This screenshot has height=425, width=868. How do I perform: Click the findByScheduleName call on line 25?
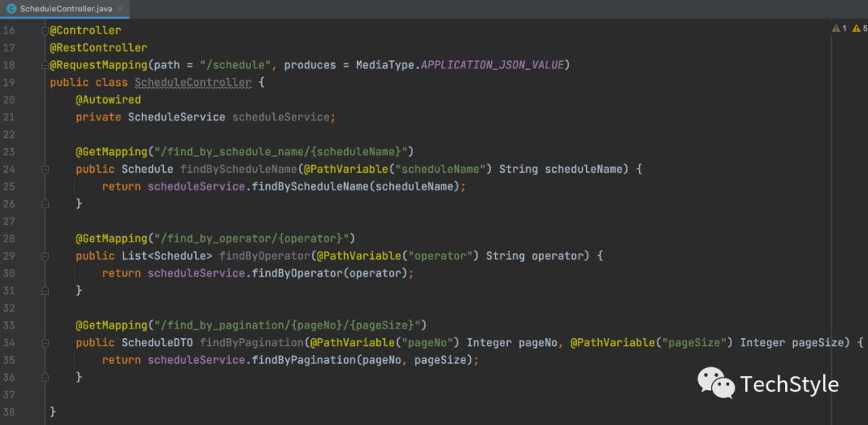pos(310,186)
